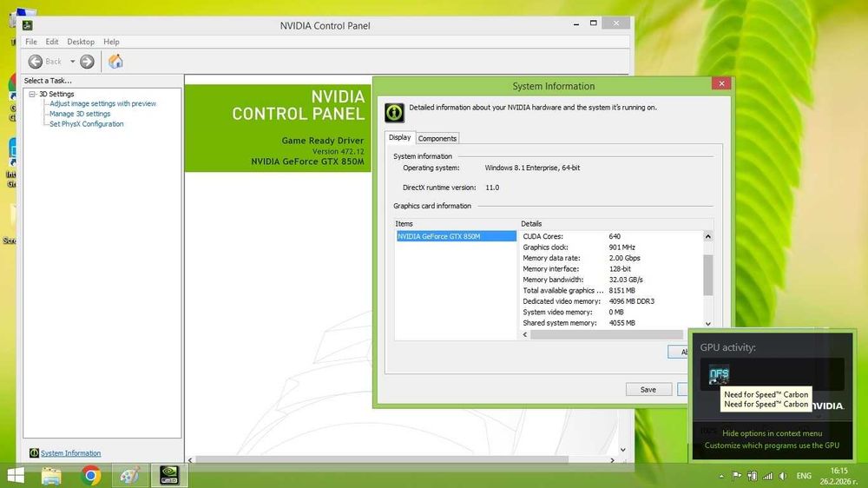Image resolution: width=868 pixels, height=488 pixels.
Task: Show hidden tray icons arrow
Action: click(x=721, y=476)
